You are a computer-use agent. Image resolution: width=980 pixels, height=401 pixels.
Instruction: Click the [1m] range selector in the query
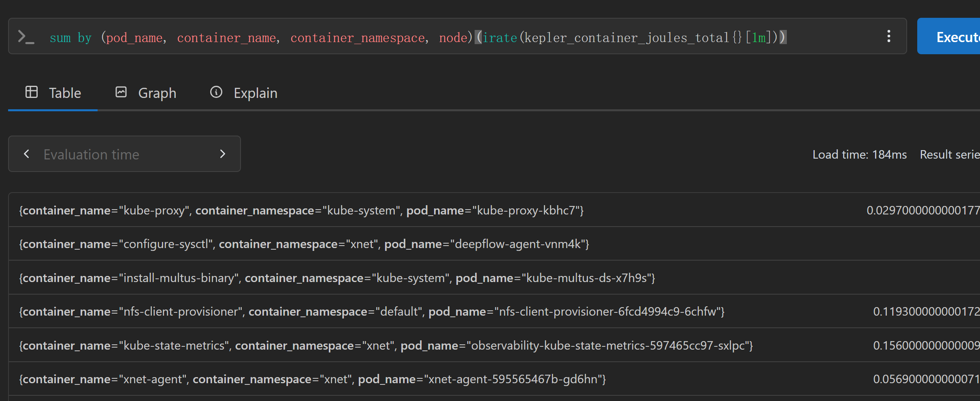[x=758, y=38]
